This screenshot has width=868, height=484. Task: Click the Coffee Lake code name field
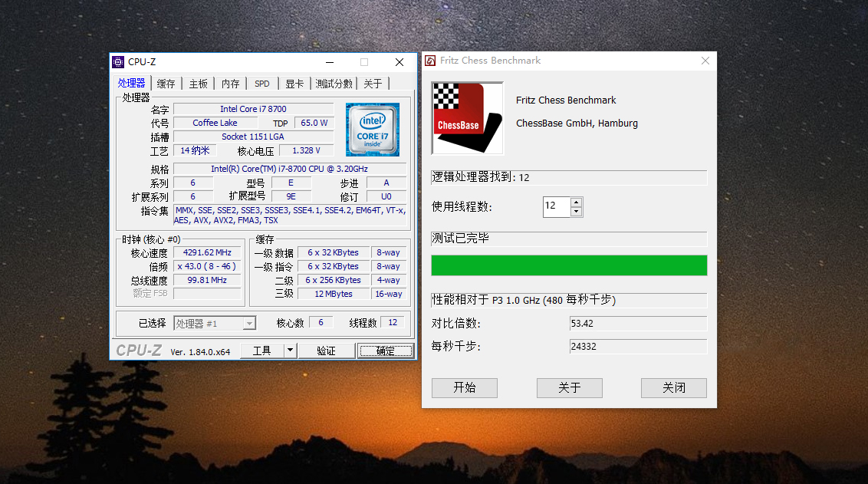[215, 123]
